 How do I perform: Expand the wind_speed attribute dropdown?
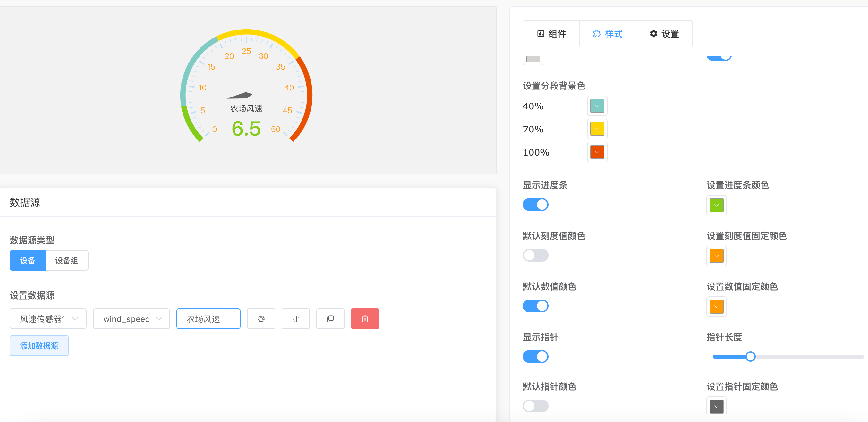tap(132, 319)
